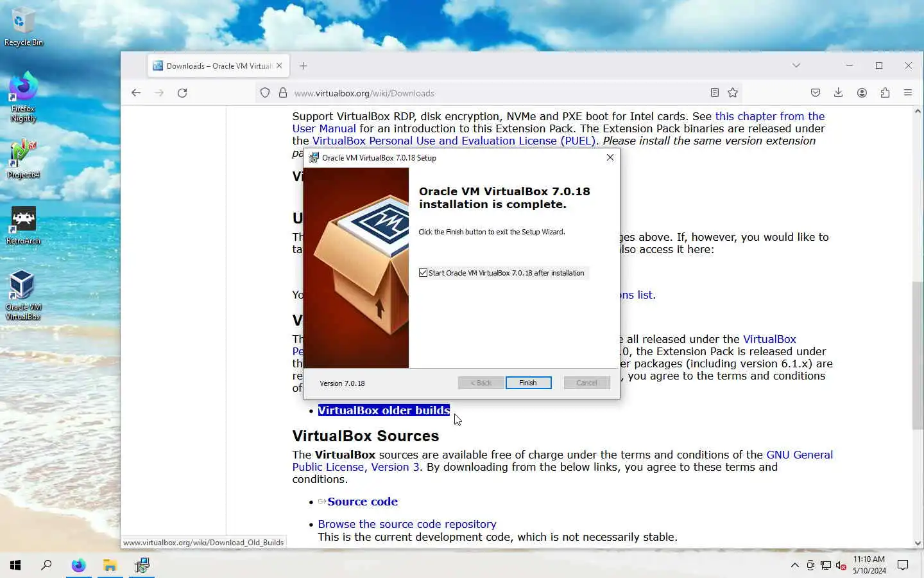Viewport: 924px width, 578px height.
Task: Open Firefox Nightly desktop shortcut
Action: click(23, 98)
